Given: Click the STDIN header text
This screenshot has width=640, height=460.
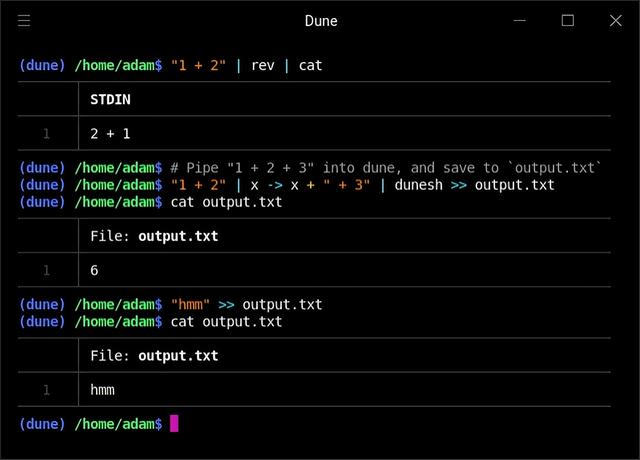Looking at the screenshot, I should click(x=110, y=99).
